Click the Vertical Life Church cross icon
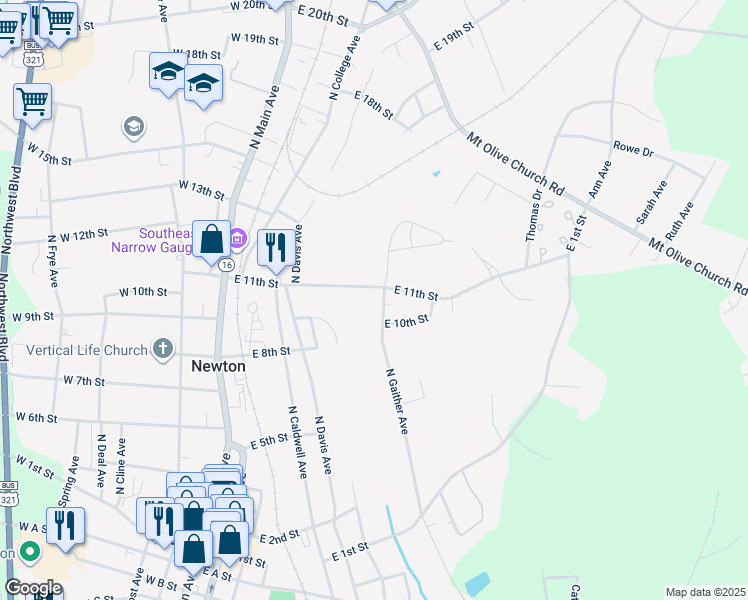The height and width of the screenshot is (600, 748). coord(163,350)
